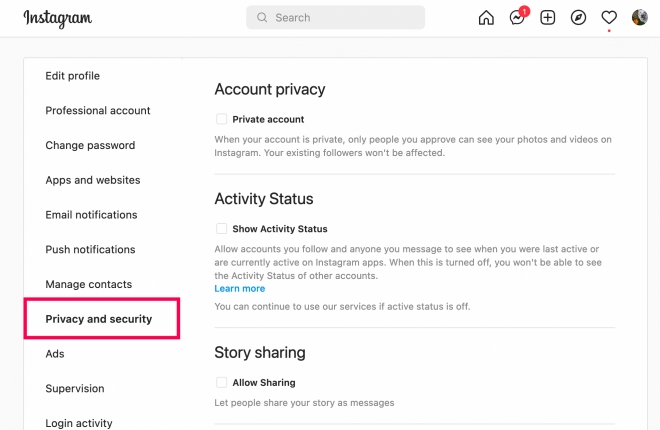This screenshot has width=660, height=430.
Task: Open Apps and websites settings
Action: tap(93, 180)
